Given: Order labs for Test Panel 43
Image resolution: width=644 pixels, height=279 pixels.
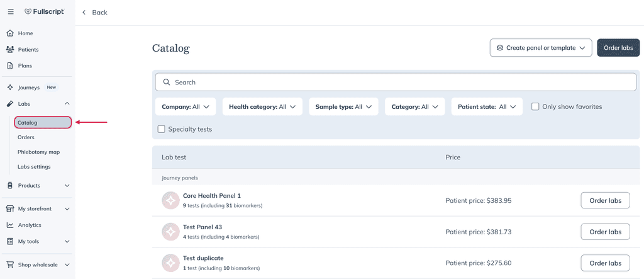Looking at the screenshot, I should point(606,232).
